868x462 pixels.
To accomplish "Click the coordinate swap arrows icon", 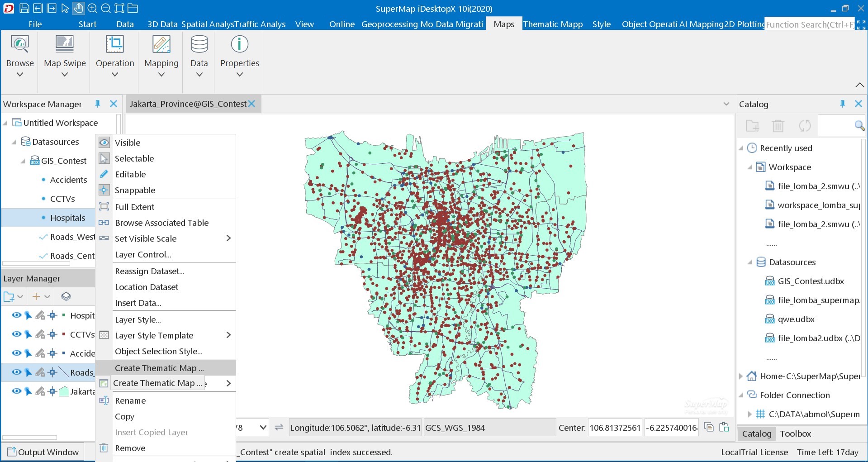I will click(279, 427).
